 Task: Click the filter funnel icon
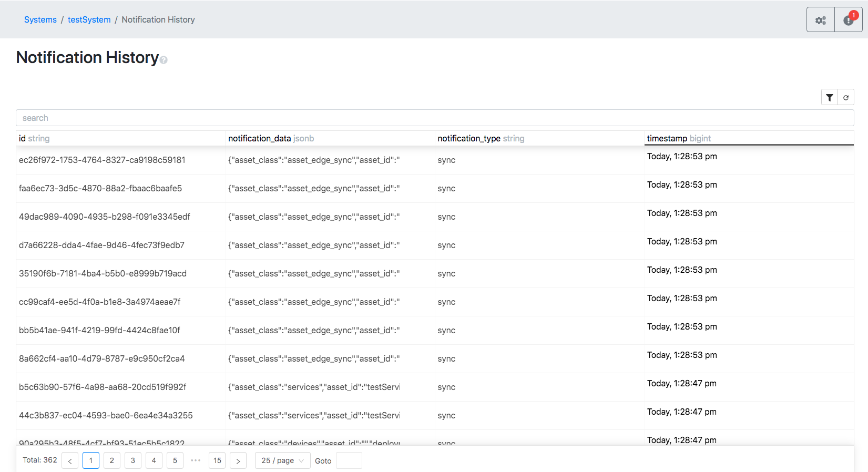830,97
